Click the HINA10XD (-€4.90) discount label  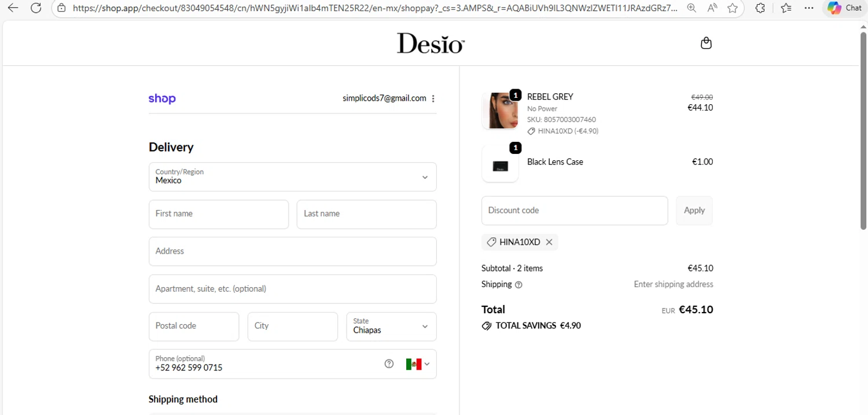(563, 131)
